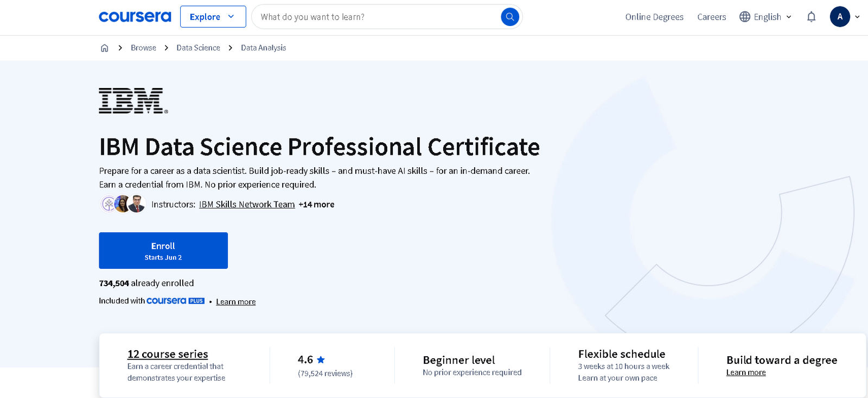Click the first instructor avatar with tree logo
This screenshot has height=398, width=868.
(108, 204)
